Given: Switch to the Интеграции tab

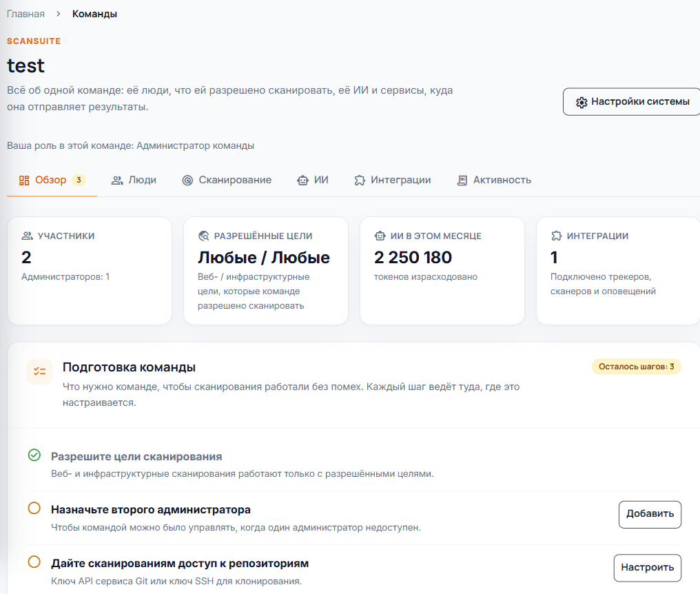Looking at the screenshot, I should click(393, 180).
